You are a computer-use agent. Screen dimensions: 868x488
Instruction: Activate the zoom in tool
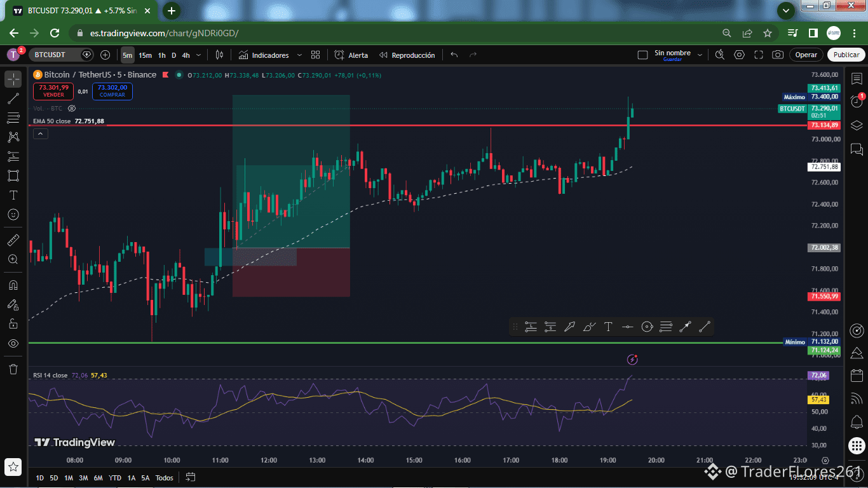tap(13, 259)
